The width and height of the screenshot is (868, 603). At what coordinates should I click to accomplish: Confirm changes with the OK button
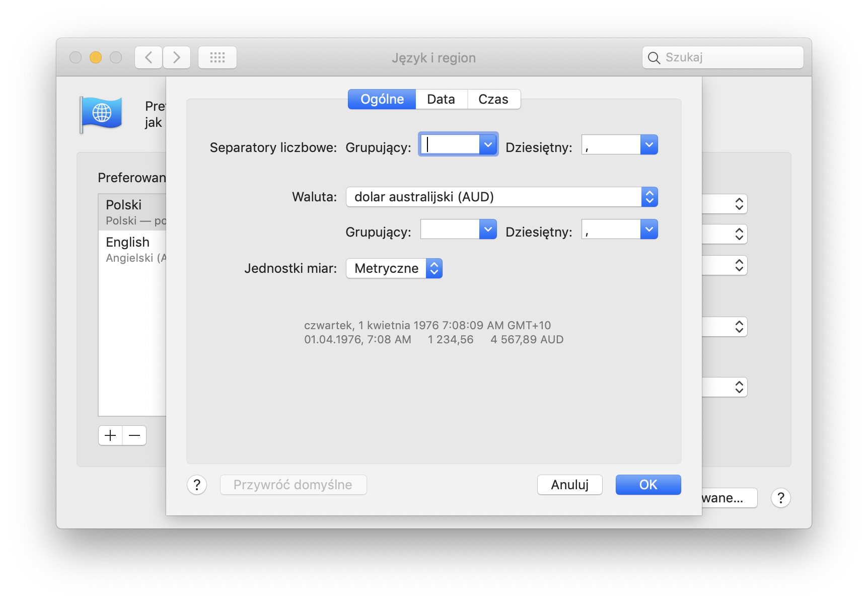tap(648, 484)
